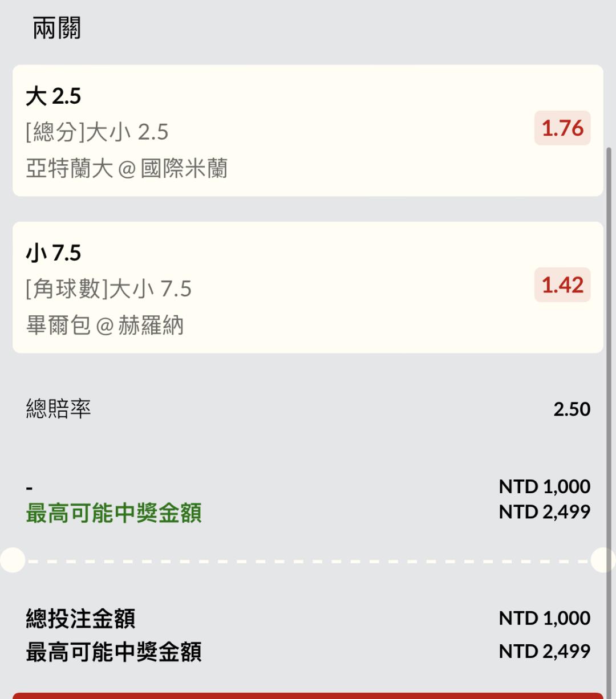616x699 pixels.
Task: Select the 小 7.5 bet title
Action: [x=54, y=253]
